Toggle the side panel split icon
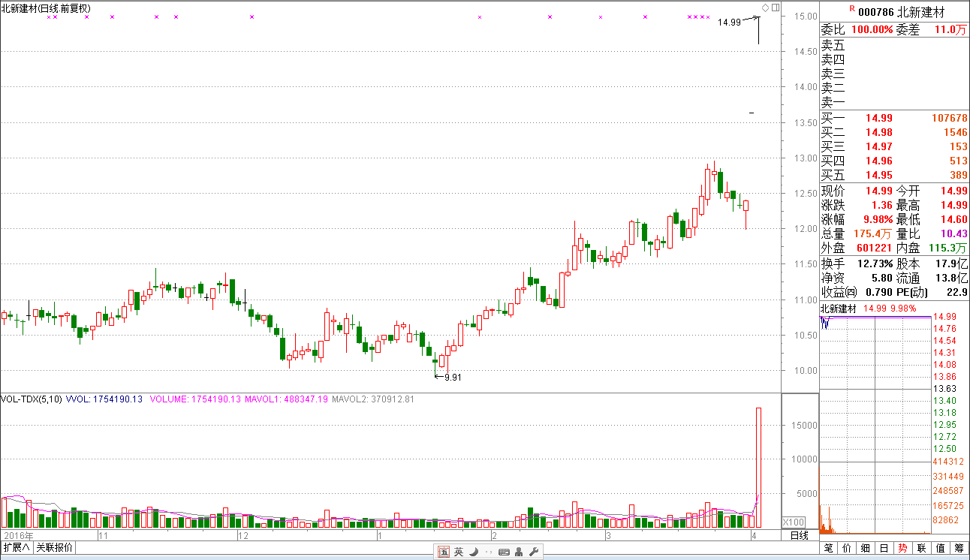The height and width of the screenshot is (560, 970). tap(776, 8)
